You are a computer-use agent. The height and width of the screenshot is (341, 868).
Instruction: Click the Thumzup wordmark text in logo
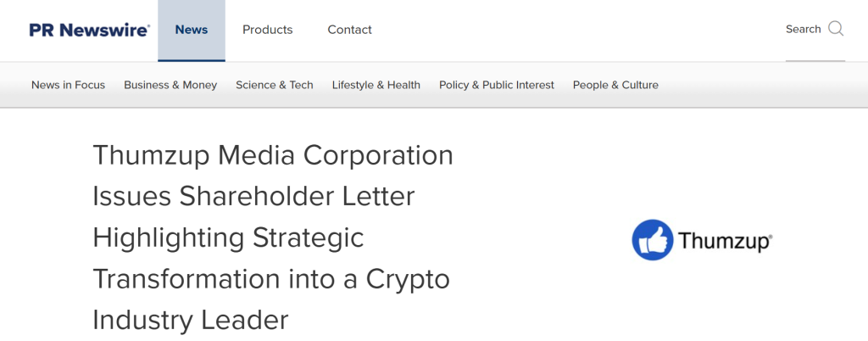coord(725,240)
